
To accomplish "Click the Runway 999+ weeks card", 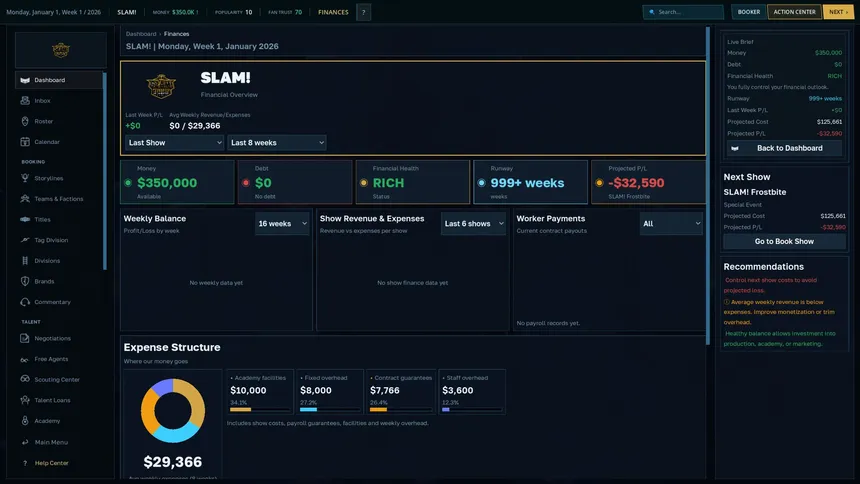I will pos(530,182).
